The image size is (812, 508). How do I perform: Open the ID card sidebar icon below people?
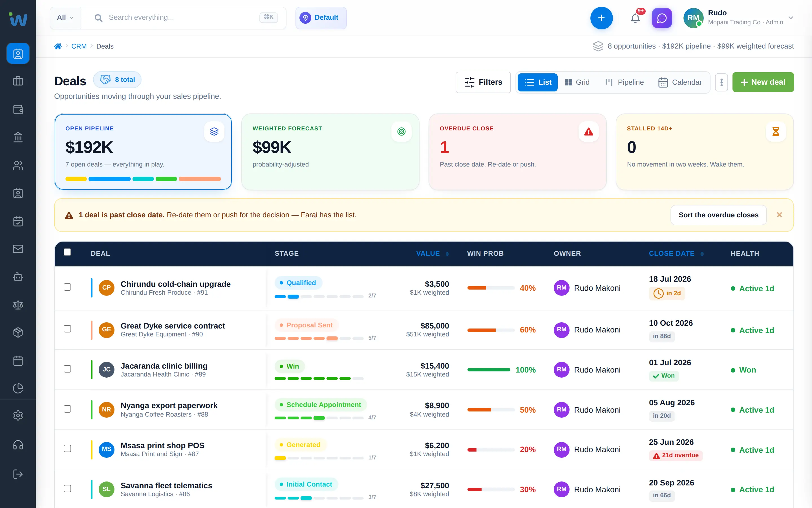pyautogui.click(x=18, y=193)
